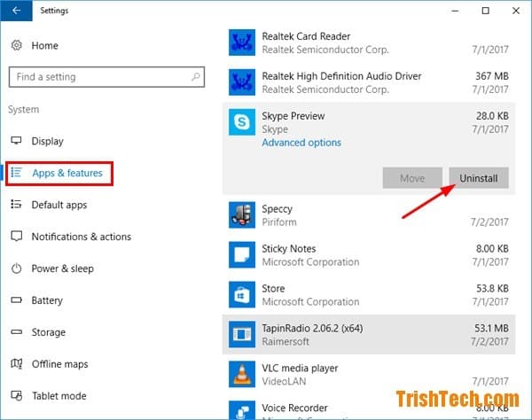Click the Default apps icon
The height and width of the screenshot is (420, 532).
(x=16, y=205)
